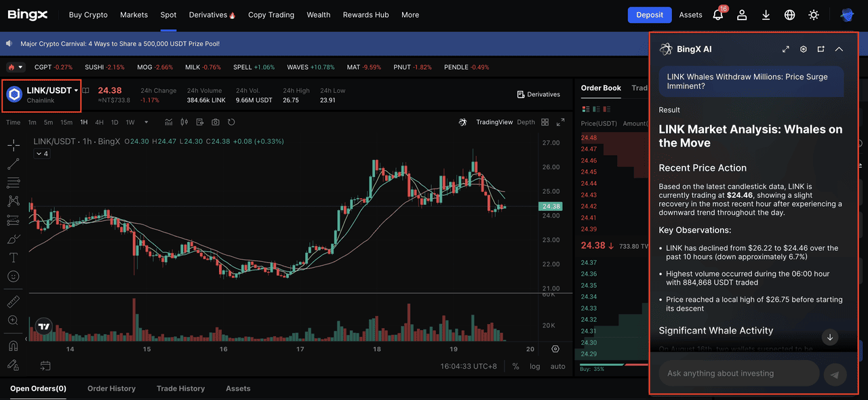Select the Fibonacci retracement lines tool
The image size is (868, 400).
(x=13, y=182)
